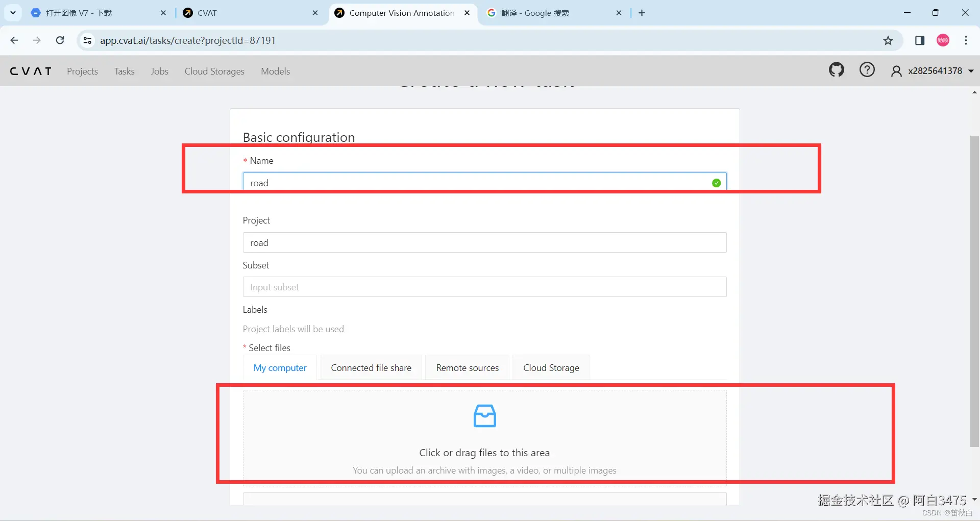
Task: Open the tab search dropdown arrow
Action: tap(13, 13)
